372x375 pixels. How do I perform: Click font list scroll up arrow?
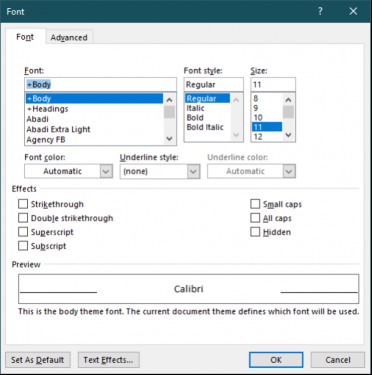point(169,100)
